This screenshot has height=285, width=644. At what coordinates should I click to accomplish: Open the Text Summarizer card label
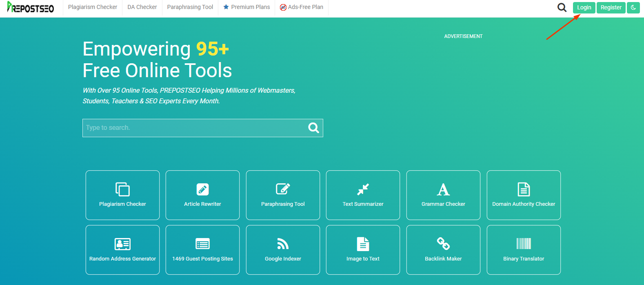pyautogui.click(x=363, y=204)
